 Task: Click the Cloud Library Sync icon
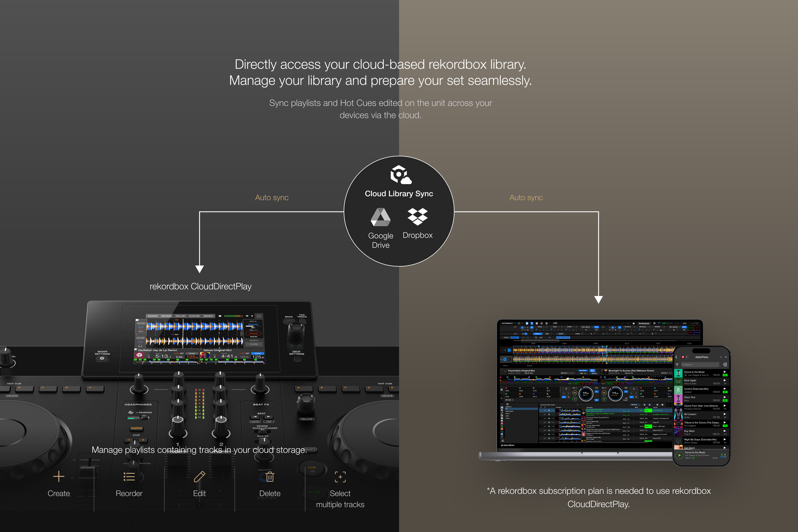click(x=401, y=175)
